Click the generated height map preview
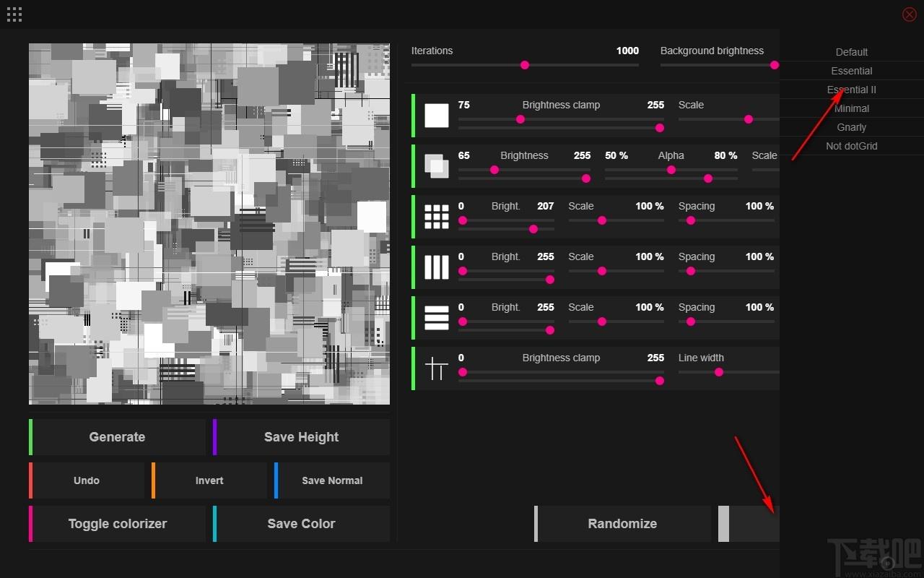Image resolution: width=924 pixels, height=578 pixels. pos(209,224)
